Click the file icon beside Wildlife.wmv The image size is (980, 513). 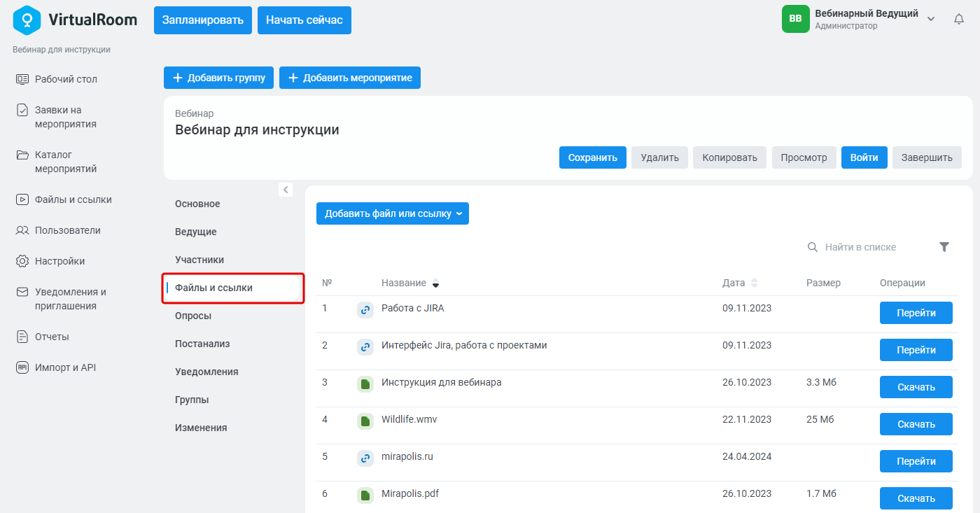[365, 421]
